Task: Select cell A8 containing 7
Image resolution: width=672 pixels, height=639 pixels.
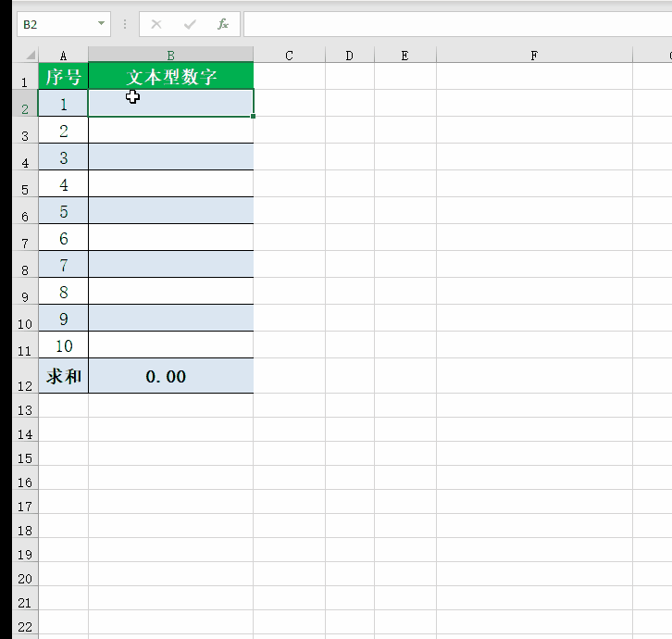Action: tap(64, 265)
